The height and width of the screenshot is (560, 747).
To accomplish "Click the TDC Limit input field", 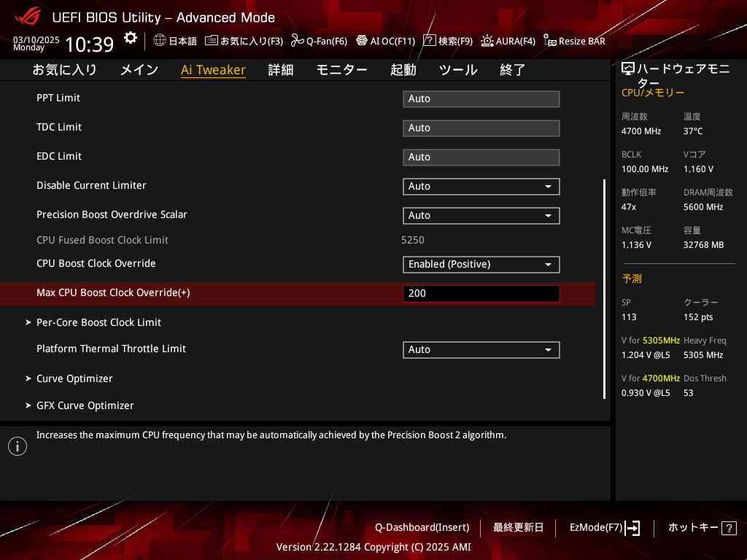I will (x=481, y=128).
